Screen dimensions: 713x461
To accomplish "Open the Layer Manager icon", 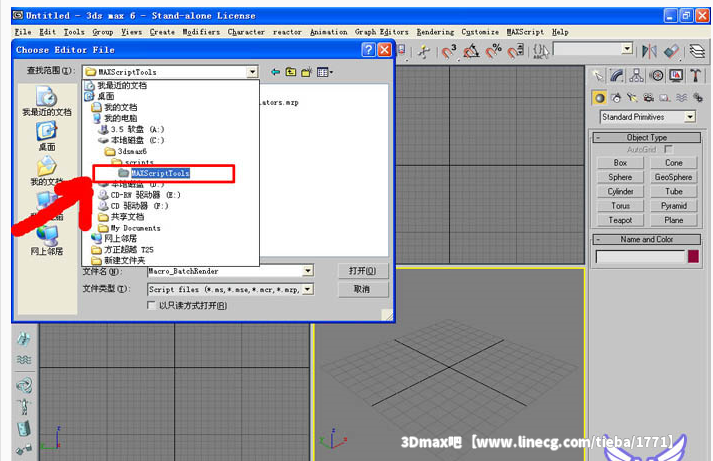I will point(697,51).
